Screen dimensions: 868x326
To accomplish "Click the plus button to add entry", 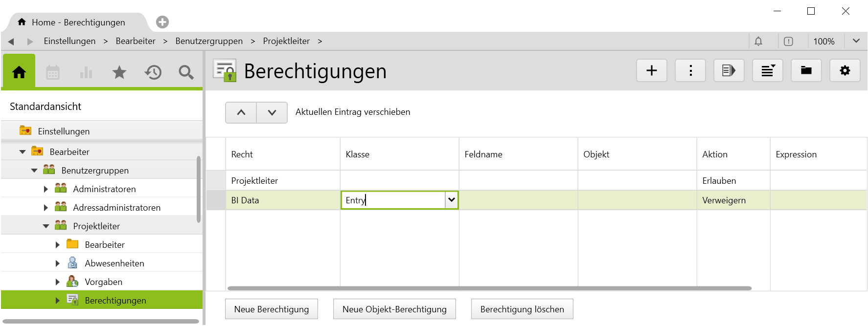I will [x=651, y=71].
